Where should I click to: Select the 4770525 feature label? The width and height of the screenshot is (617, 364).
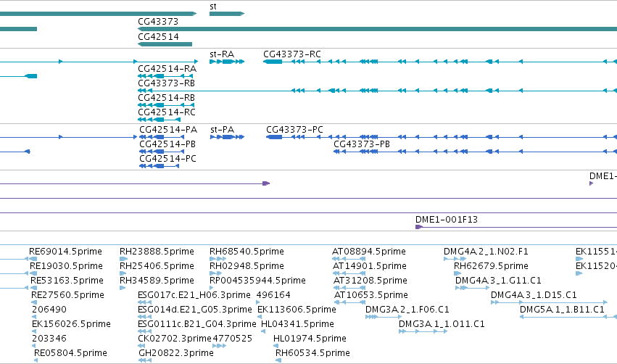pos(232,339)
